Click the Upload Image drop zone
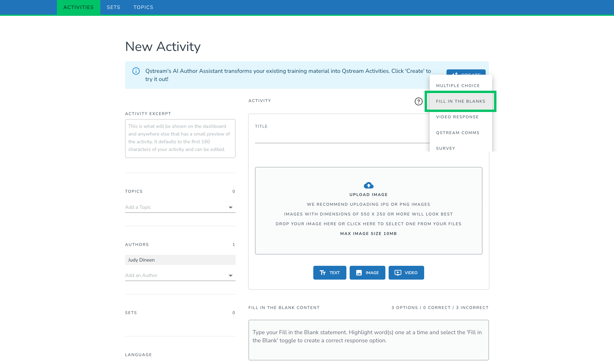Screen dimensions: 614x364 click(x=368, y=211)
